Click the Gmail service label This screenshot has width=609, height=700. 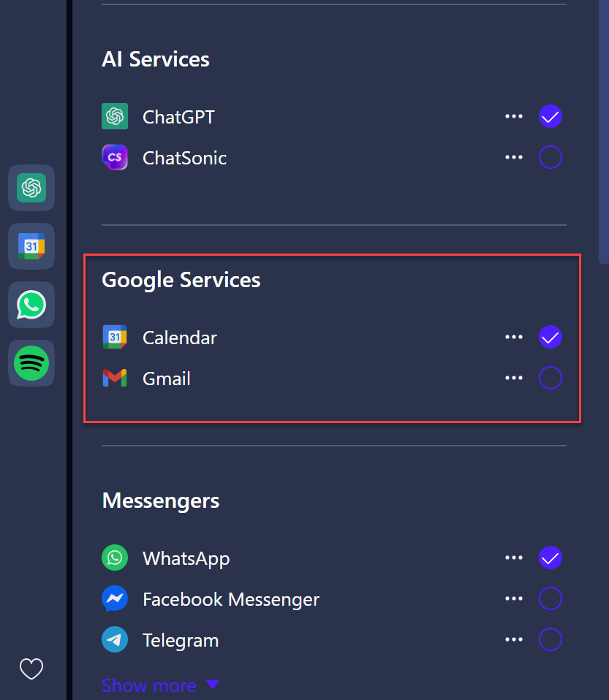[167, 378]
